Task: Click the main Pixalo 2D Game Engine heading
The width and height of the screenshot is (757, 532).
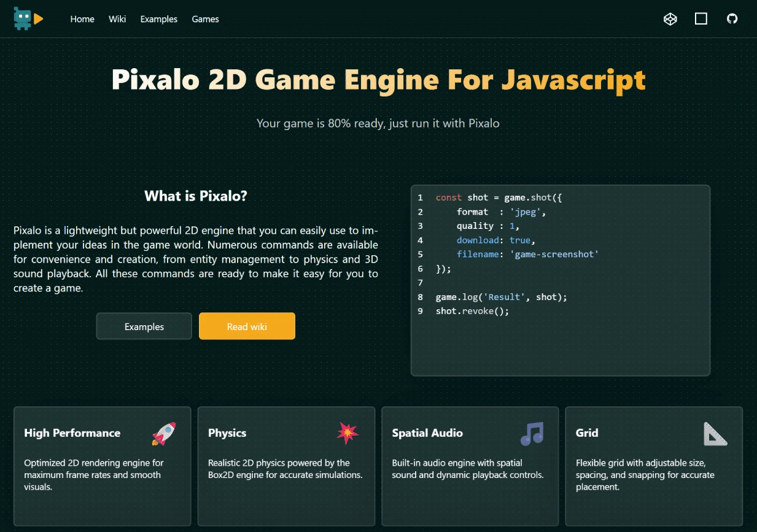Action: point(378,80)
